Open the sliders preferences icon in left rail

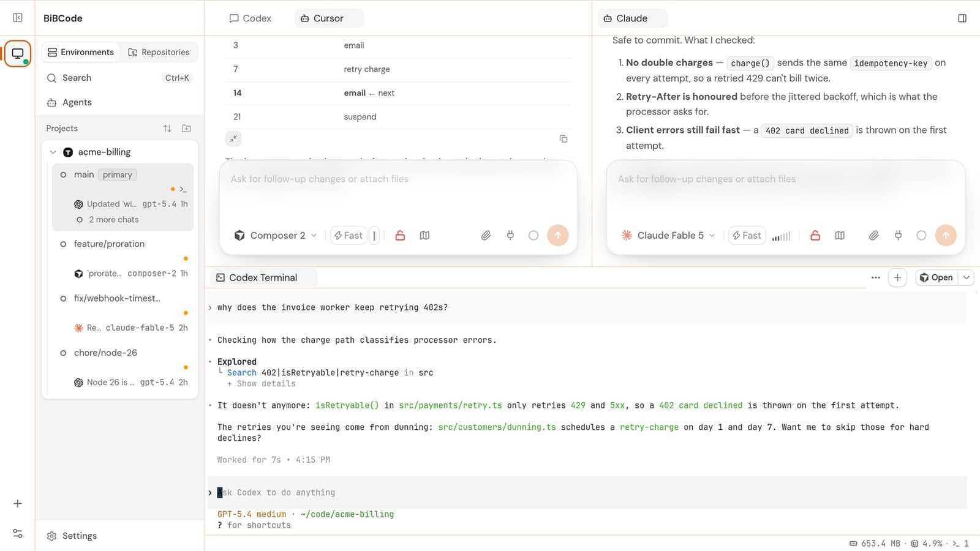[x=18, y=534]
